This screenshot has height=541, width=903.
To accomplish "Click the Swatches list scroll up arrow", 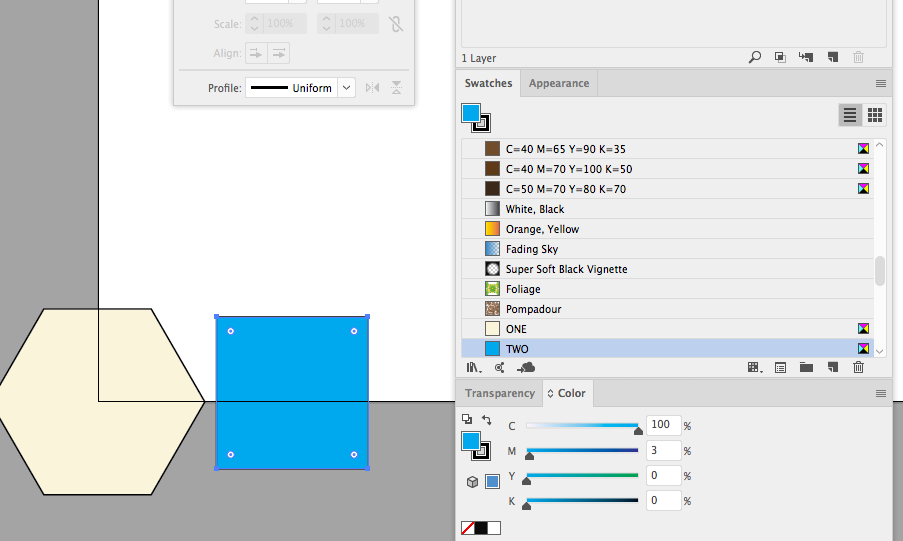I will tap(879, 145).
